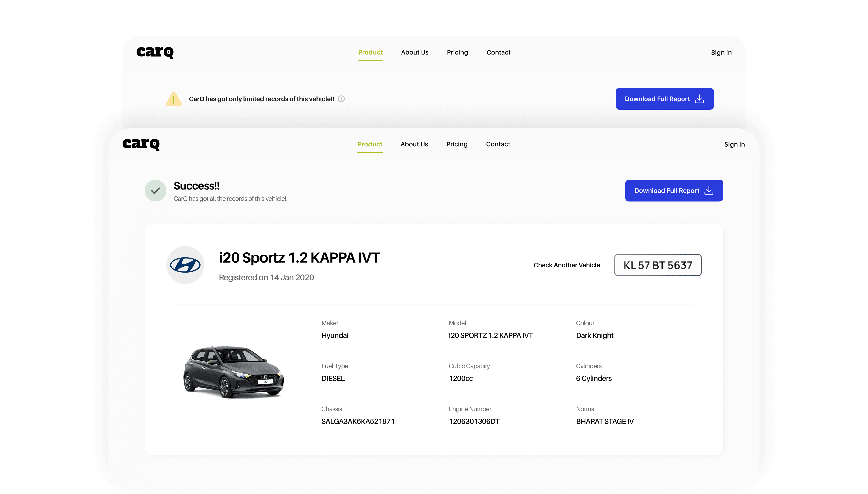
Task: Click the yellow warning triangle icon
Action: click(174, 99)
